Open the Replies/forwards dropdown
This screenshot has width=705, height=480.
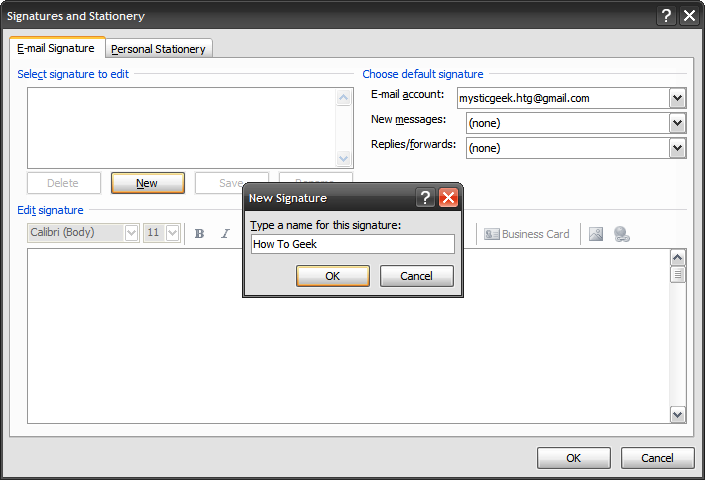click(x=677, y=148)
